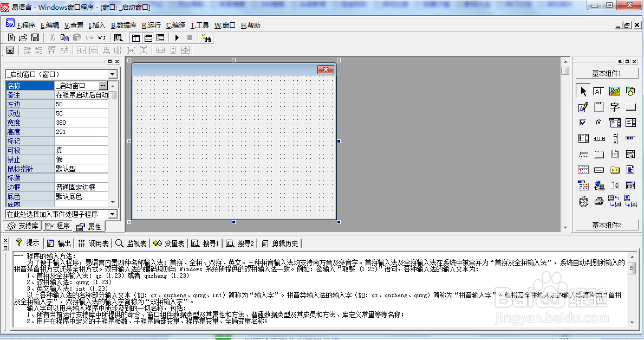Click the Open file folder icon
The height and width of the screenshot is (340, 644).
23,38
